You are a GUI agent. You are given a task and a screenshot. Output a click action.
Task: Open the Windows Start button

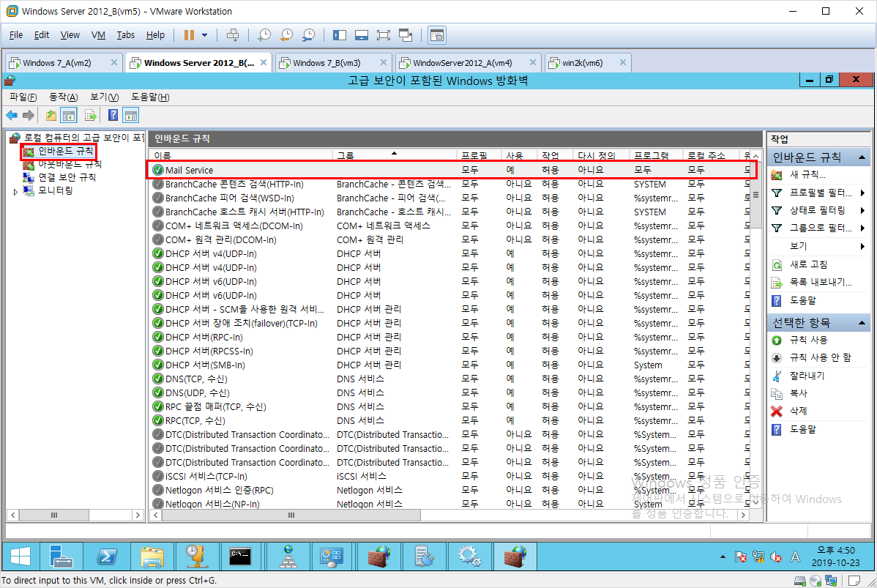(20, 557)
